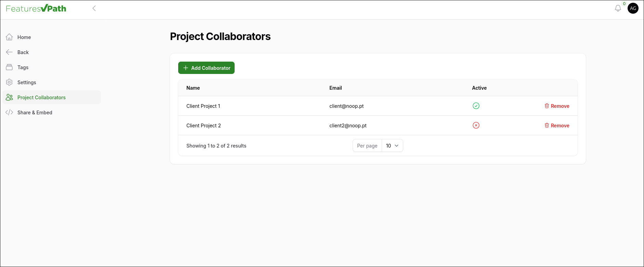Toggle inactive X icon for Client Project 2
Viewport: 644px width, 267px height.
pos(476,125)
